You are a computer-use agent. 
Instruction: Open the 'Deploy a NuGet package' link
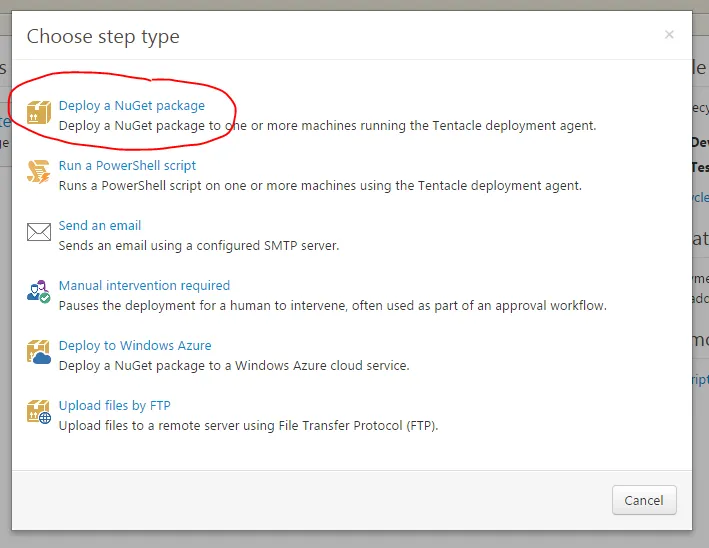coord(131,105)
